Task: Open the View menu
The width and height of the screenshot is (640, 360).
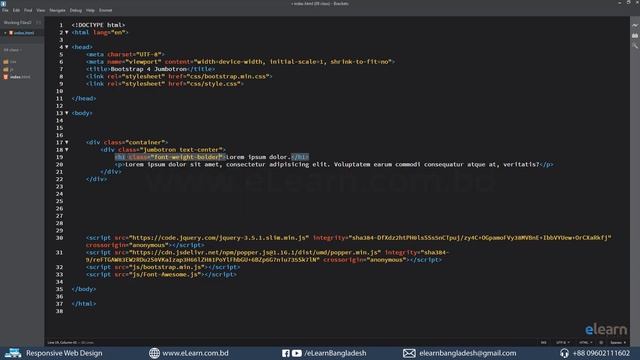Action: 41,10
